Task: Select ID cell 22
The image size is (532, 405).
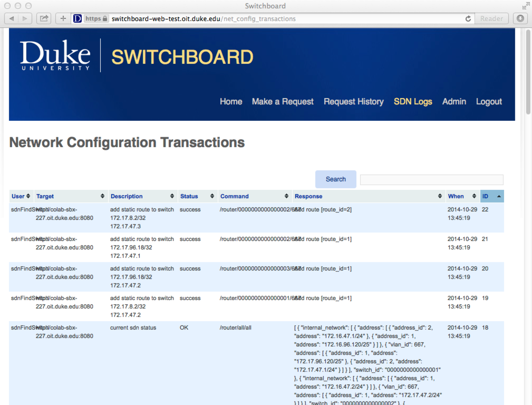Action: [485, 210]
